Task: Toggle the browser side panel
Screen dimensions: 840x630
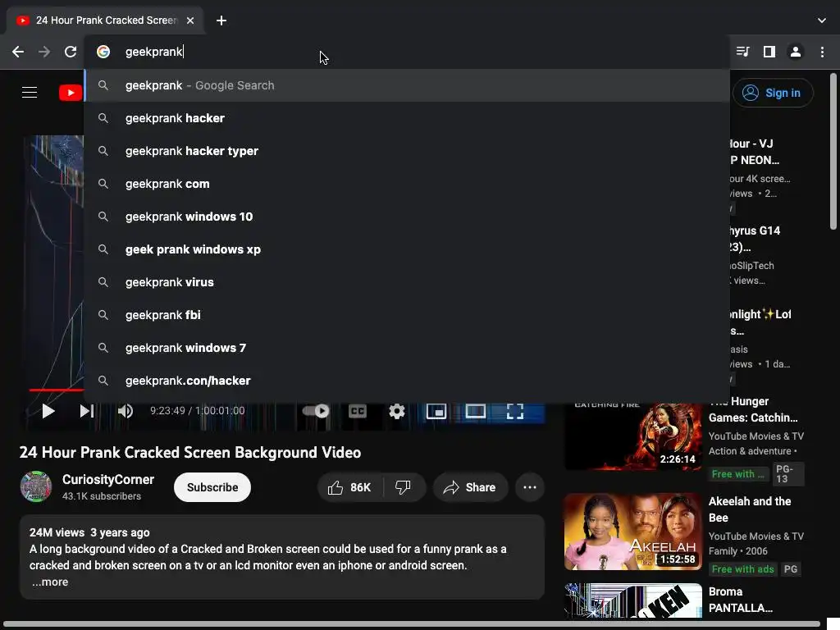Action: coord(769,52)
